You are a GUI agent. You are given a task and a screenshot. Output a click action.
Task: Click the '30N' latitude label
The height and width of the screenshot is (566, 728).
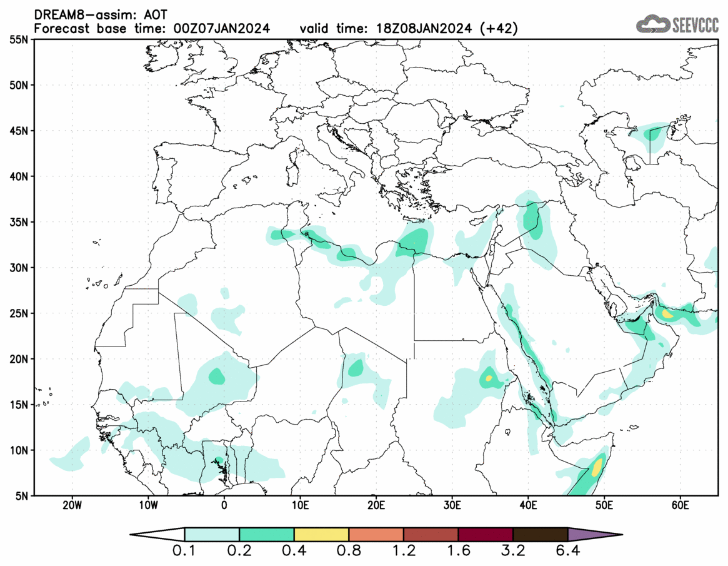(x=19, y=268)
